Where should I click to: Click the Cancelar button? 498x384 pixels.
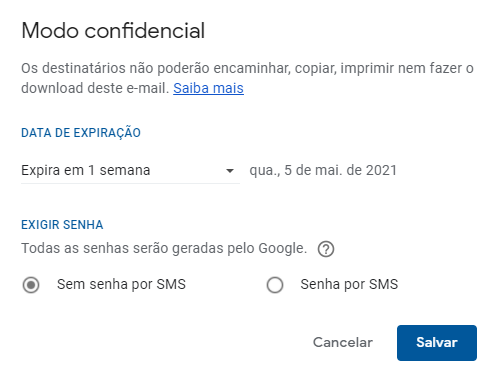(343, 342)
